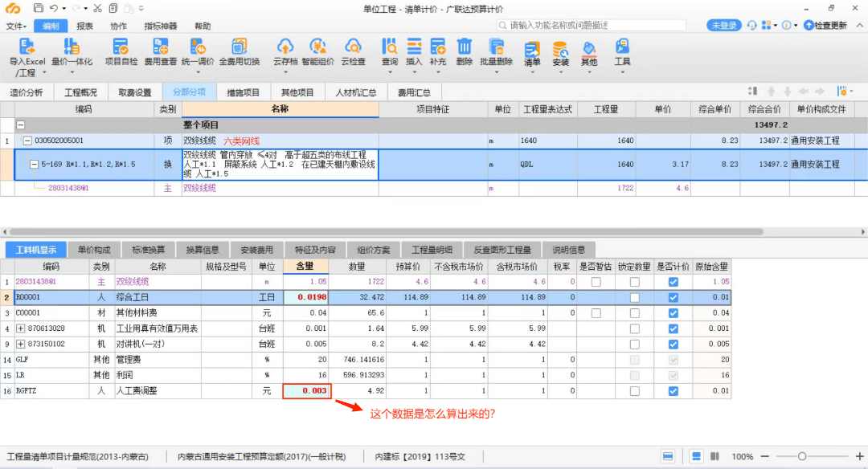868x469 pixels.
Task: Toggle 是否计价 checkbox for 综合工日 row
Action: tap(674, 298)
